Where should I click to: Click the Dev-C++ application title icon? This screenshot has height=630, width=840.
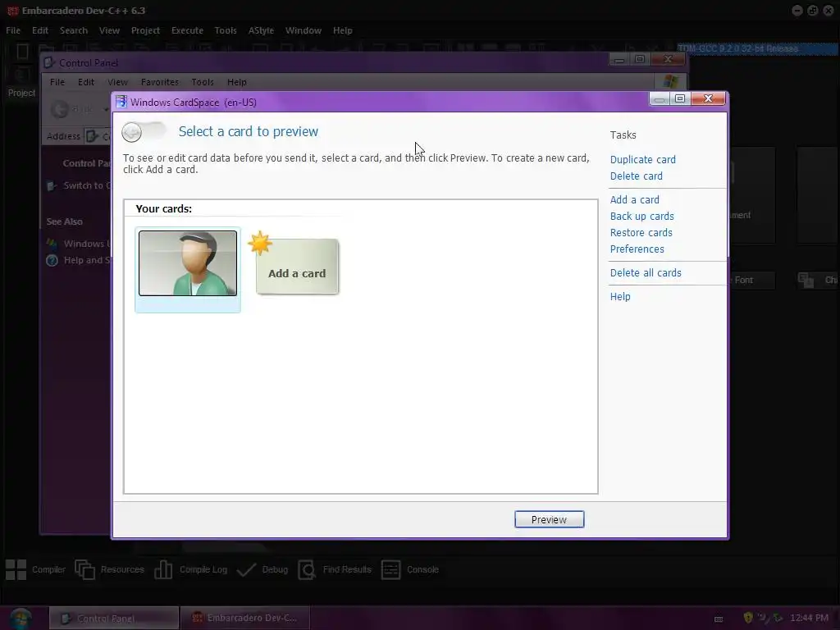tap(12, 10)
